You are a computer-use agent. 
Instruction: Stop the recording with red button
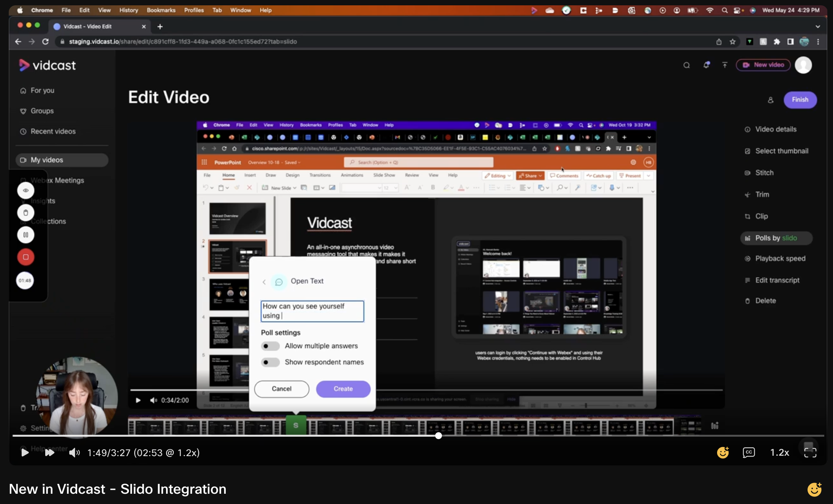tap(25, 257)
